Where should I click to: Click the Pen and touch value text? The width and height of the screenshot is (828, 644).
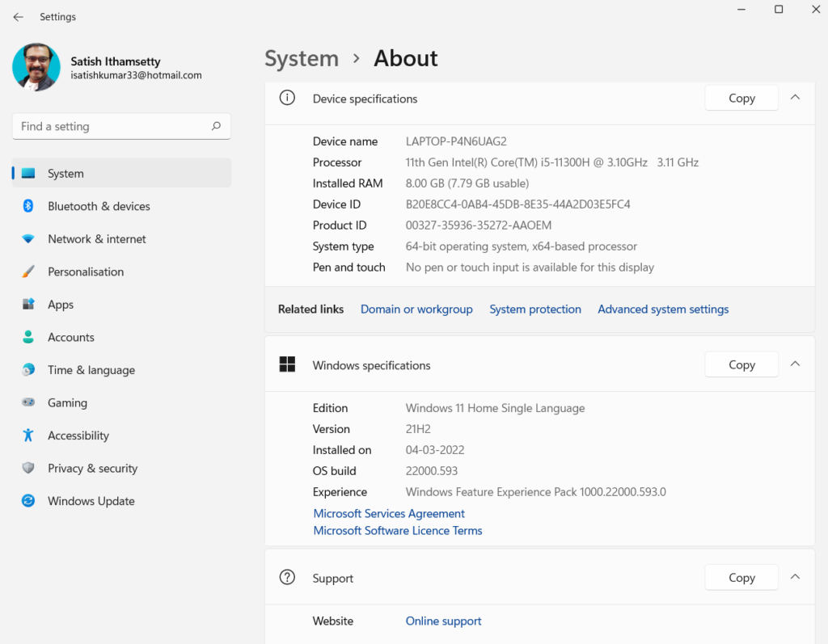(530, 267)
